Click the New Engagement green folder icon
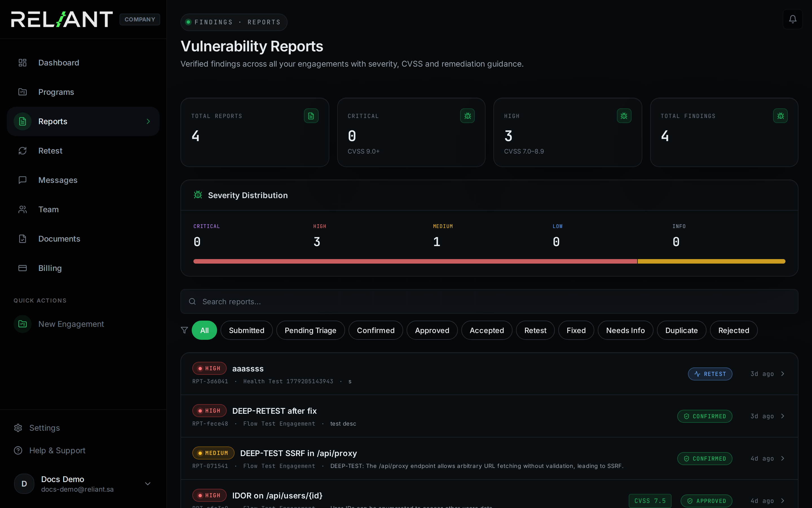This screenshot has height=508, width=812. (23, 324)
